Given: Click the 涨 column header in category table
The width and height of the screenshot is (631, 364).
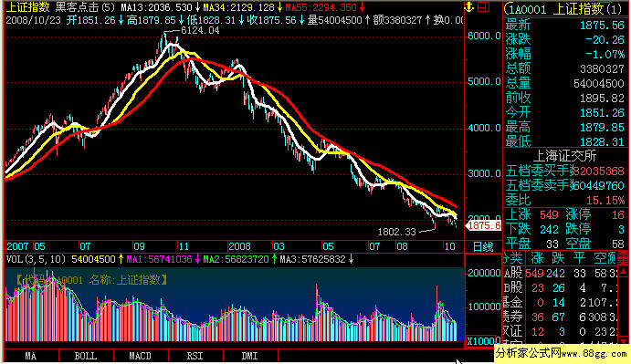Looking at the screenshot, I should click(x=537, y=258).
